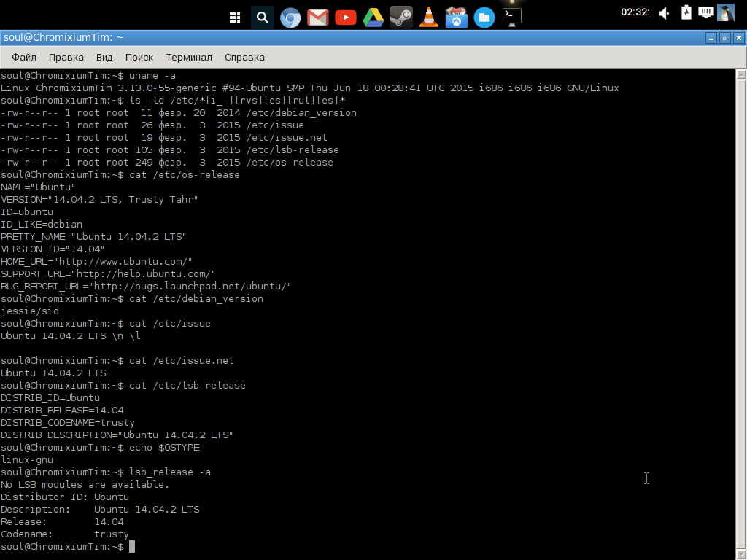Open the software store icon
Screen dimensions: 747x560
coord(457,17)
